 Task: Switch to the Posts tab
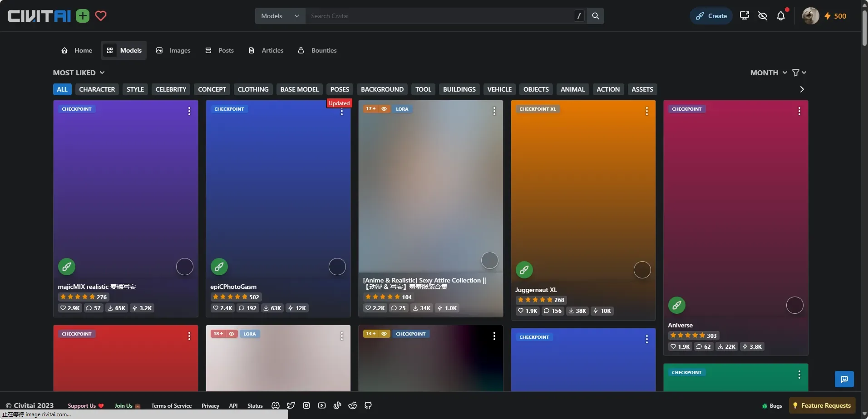pos(220,50)
